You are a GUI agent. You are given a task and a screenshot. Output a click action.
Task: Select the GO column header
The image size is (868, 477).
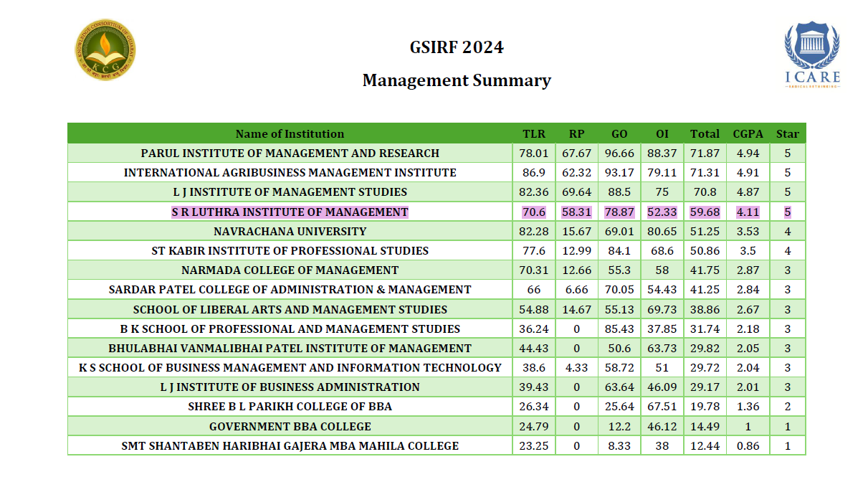coord(619,133)
